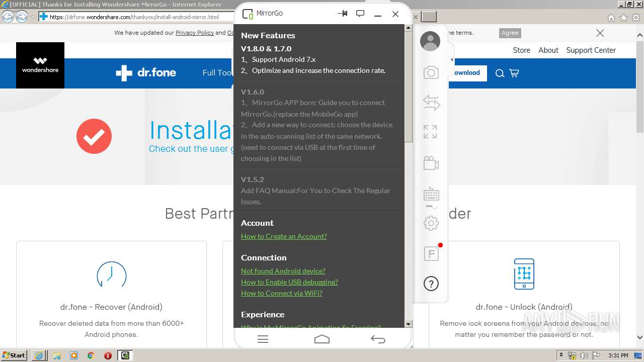Click the MirrorGo panel scroll down arrow
644x362 pixels.
(409, 324)
